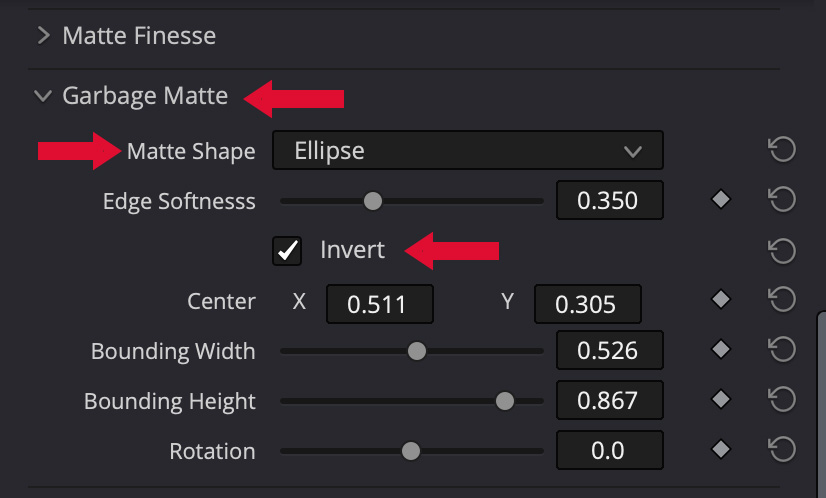
Task: Add keyframe for Rotation
Action: [721, 450]
